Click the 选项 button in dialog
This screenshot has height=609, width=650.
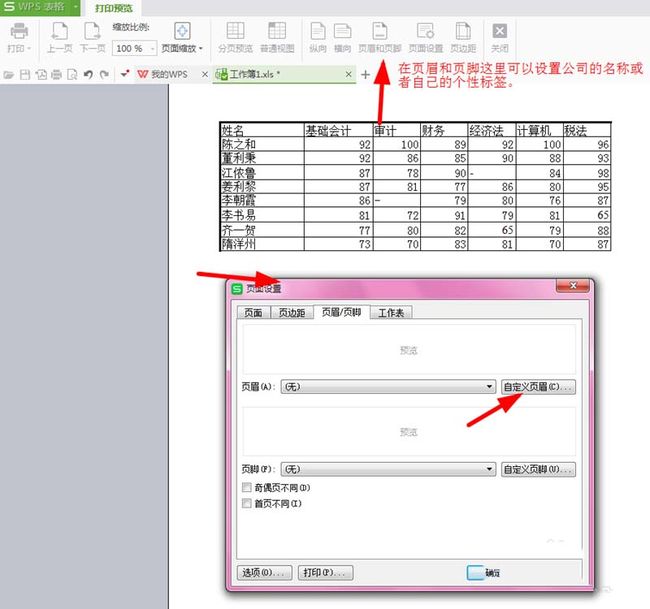(264, 573)
